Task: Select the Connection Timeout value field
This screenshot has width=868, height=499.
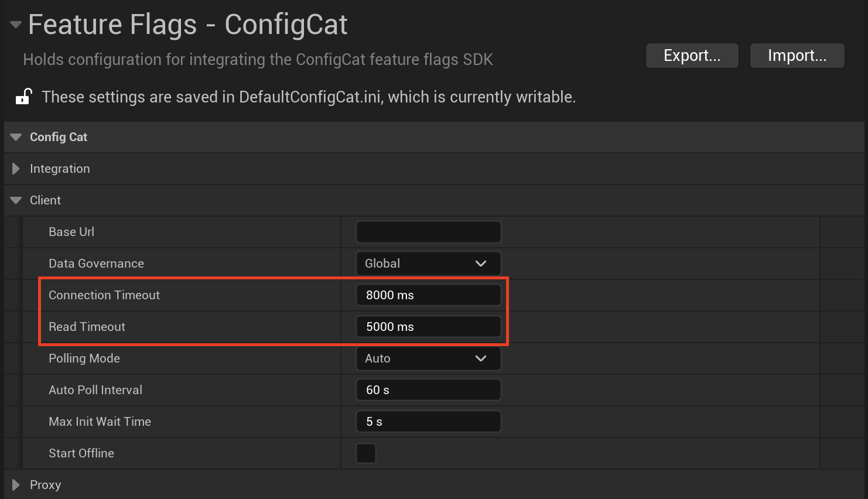Action: click(428, 295)
